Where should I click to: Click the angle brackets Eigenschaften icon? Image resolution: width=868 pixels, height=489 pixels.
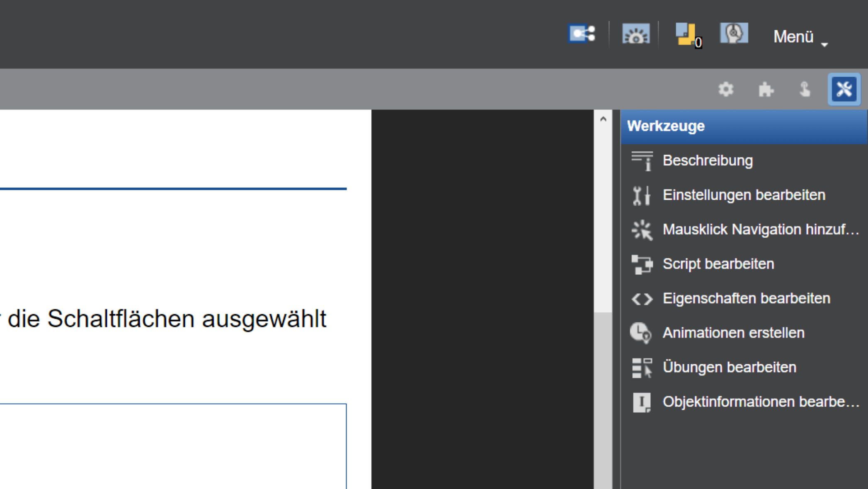click(642, 299)
